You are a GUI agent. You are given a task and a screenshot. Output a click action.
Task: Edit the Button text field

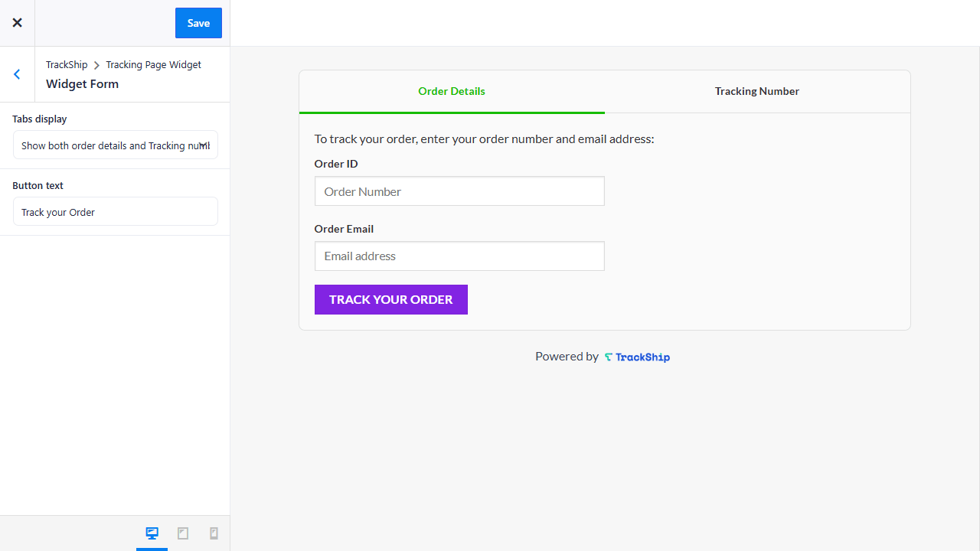[x=116, y=212]
